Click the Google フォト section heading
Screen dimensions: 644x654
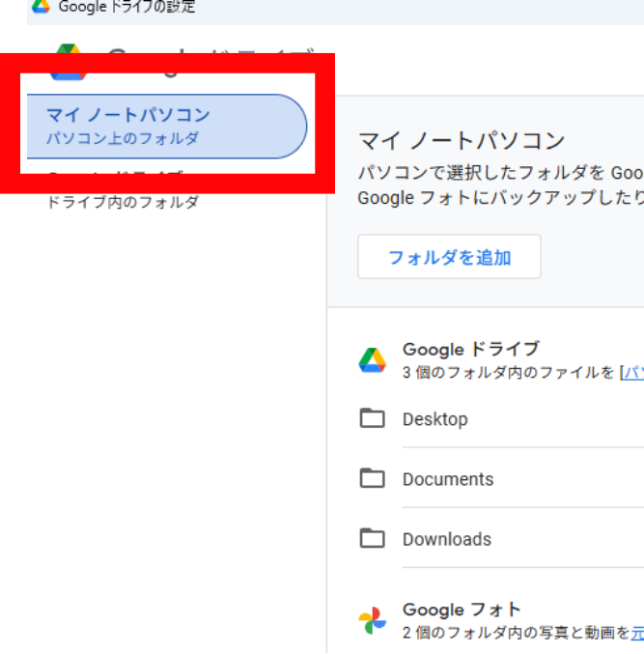[x=462, y=610]
